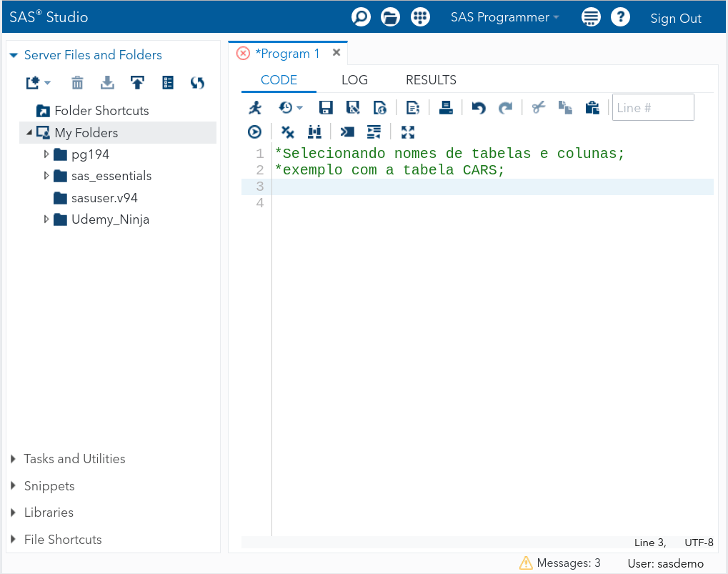Collapse the Server Files and Folders section
728x574 pixels.
point(14,55)
